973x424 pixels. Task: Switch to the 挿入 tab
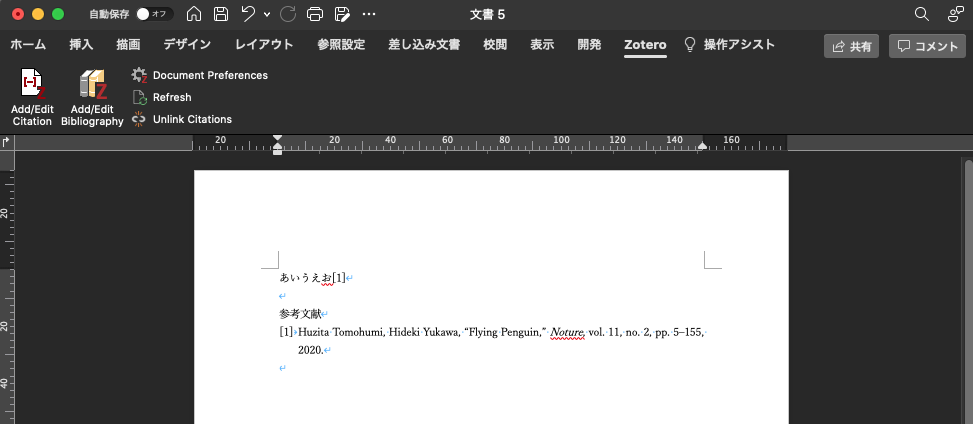(x=81, y=45)
